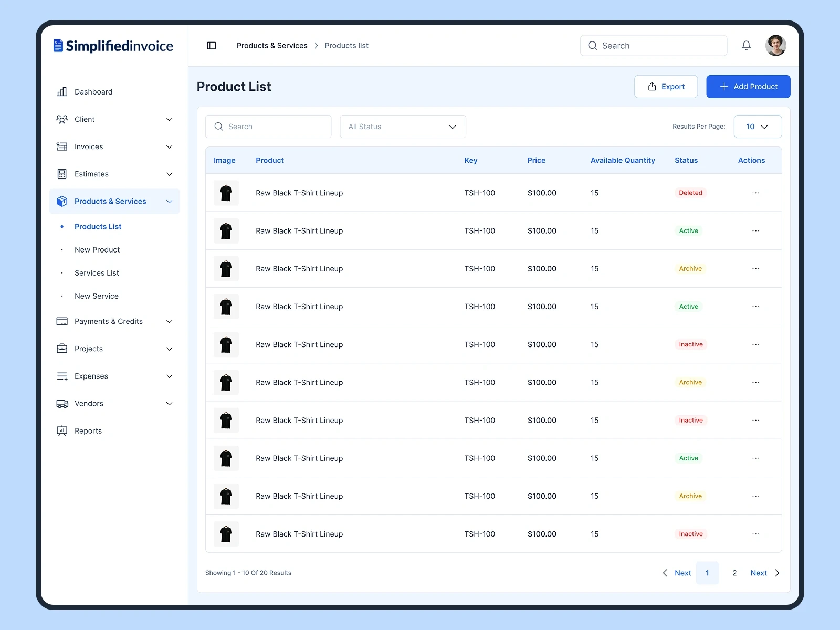Open the actions menu for the Deleted product row
840x630 pixels.
pos(756,193)
